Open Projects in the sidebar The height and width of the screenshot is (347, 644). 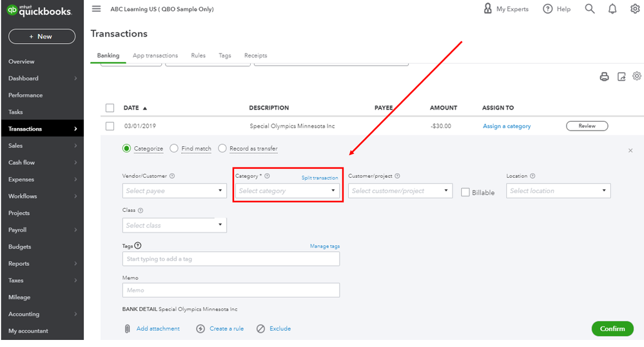tap(19, 213)
